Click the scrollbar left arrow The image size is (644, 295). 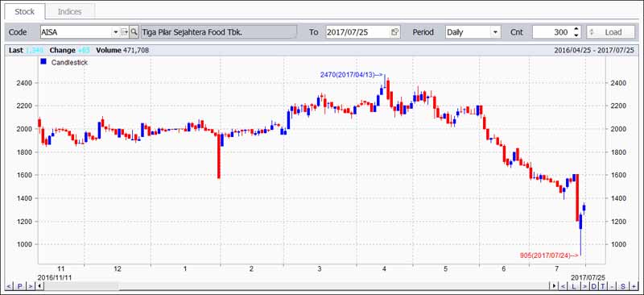(39, 286)
